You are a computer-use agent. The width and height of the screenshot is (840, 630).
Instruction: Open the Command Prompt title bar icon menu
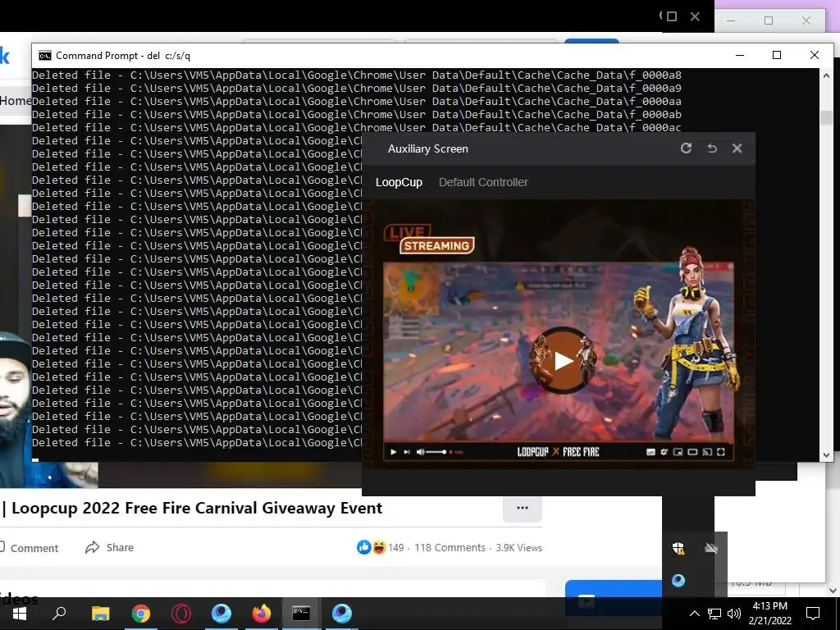click(x=45, y=56)
